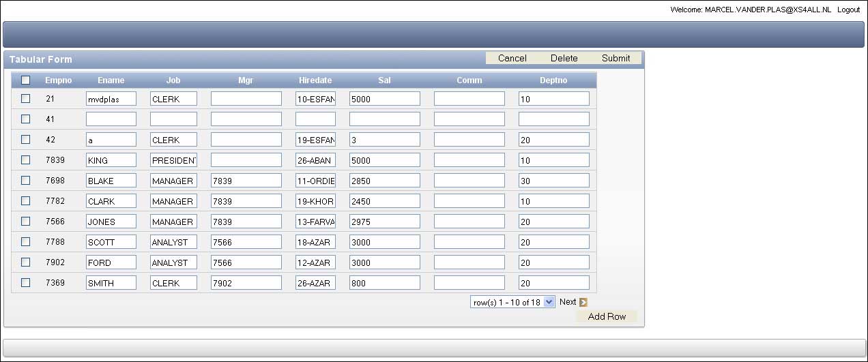Click the Hiredate column header
The width and height of the screenshot is (868, 362).
click(315, 80)
